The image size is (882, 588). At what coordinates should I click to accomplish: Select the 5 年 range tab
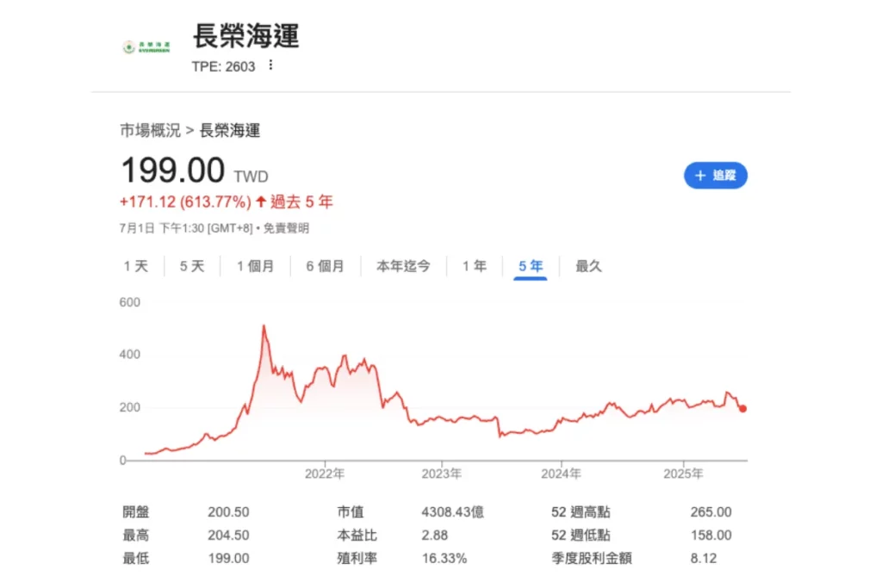point(531,266)
